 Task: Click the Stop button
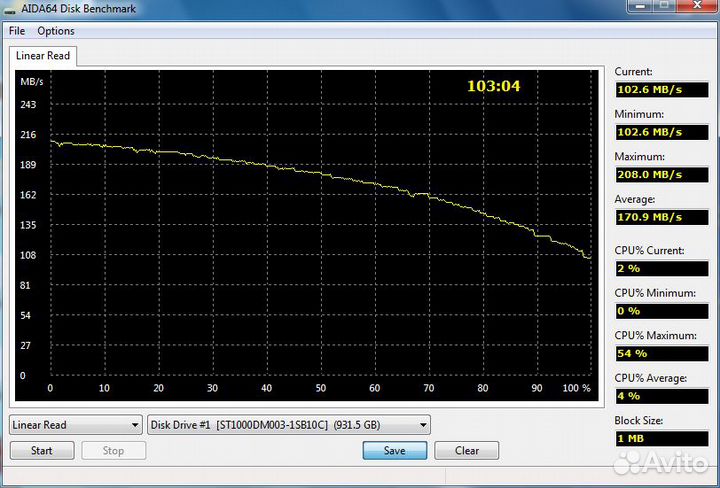(113, 450)
